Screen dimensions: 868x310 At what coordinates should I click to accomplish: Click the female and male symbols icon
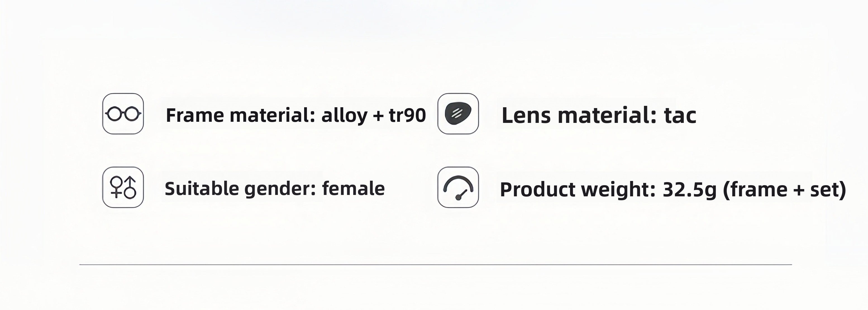[123, 187]
